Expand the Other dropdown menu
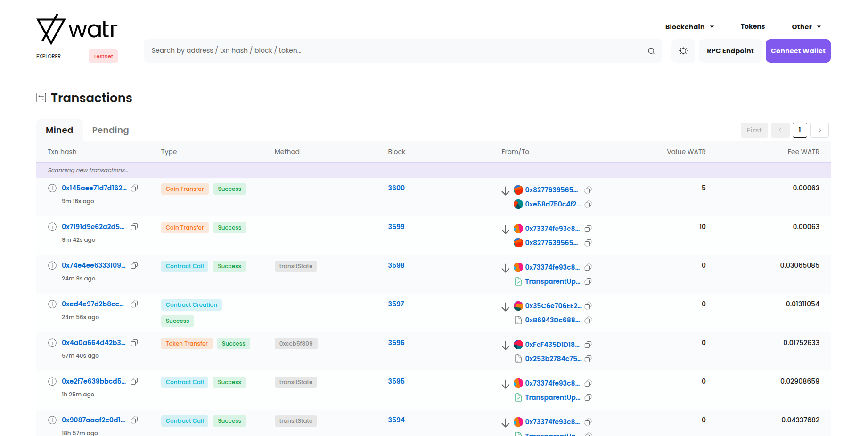 click(806, 27)
